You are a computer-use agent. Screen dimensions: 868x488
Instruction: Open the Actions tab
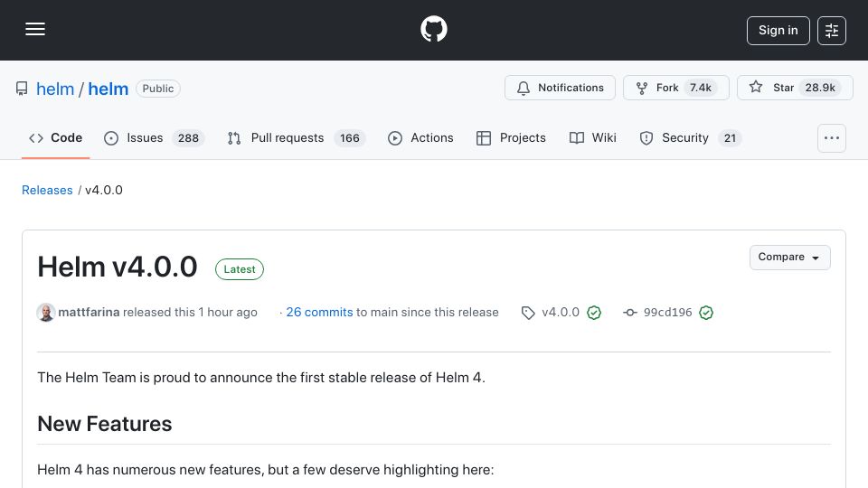[x=420, y=137]
